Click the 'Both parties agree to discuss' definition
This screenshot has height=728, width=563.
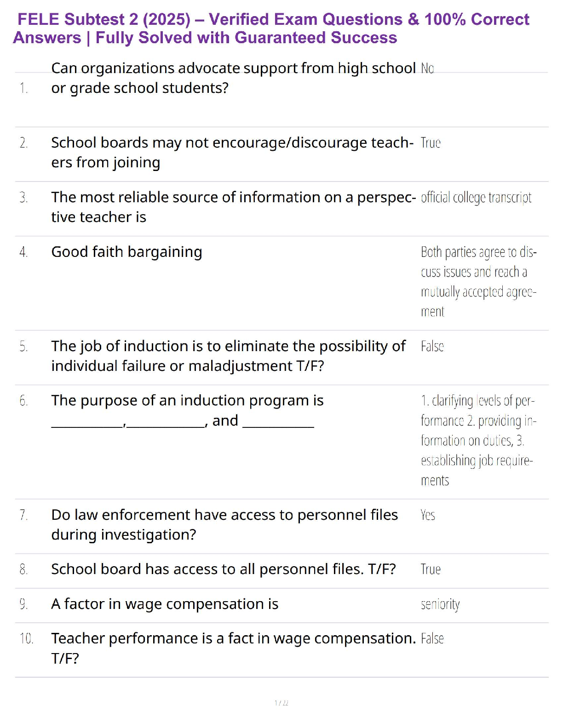(478, 282)
